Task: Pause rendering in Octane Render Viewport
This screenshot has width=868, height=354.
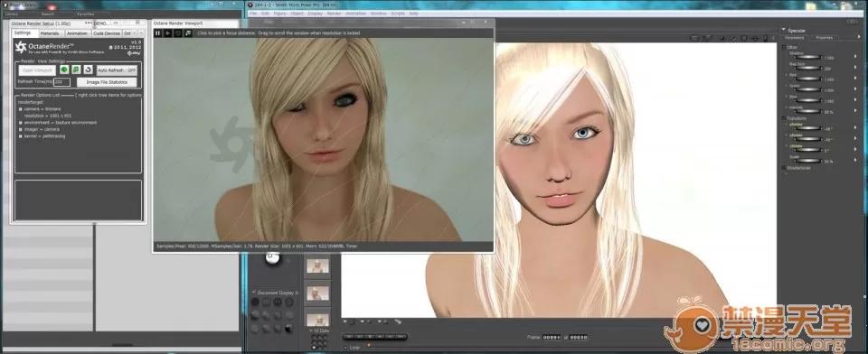Action: [157, 33]
